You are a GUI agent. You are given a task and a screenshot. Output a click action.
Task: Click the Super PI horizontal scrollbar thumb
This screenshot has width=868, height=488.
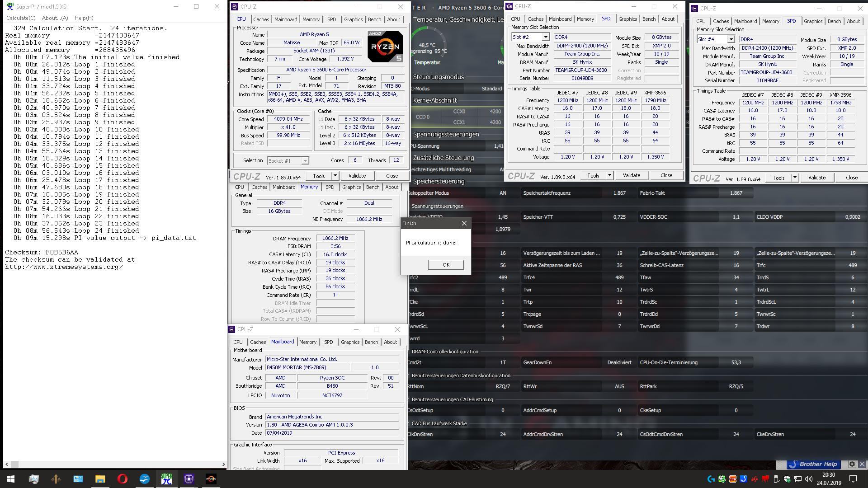pyautogui.click(x=14, y=464)
